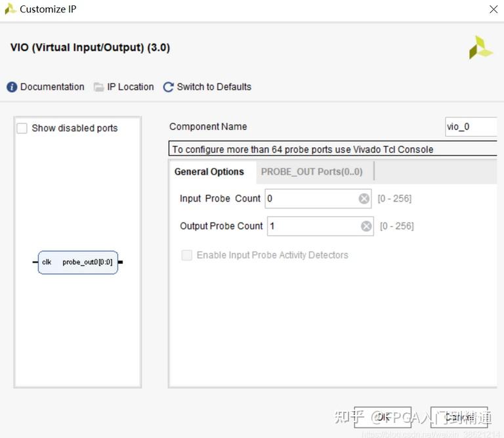Click the Vivado logo in title bar

pos(10,9)
